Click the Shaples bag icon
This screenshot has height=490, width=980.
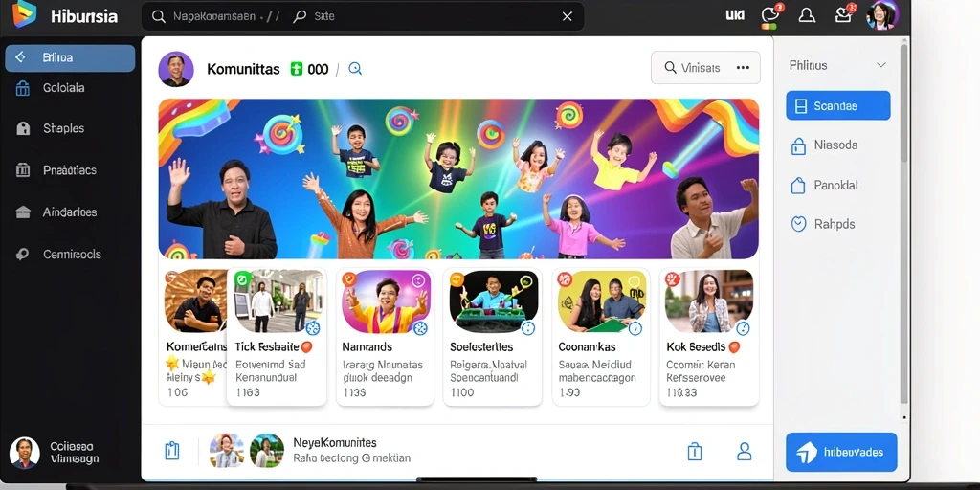(x=23, y=129)
